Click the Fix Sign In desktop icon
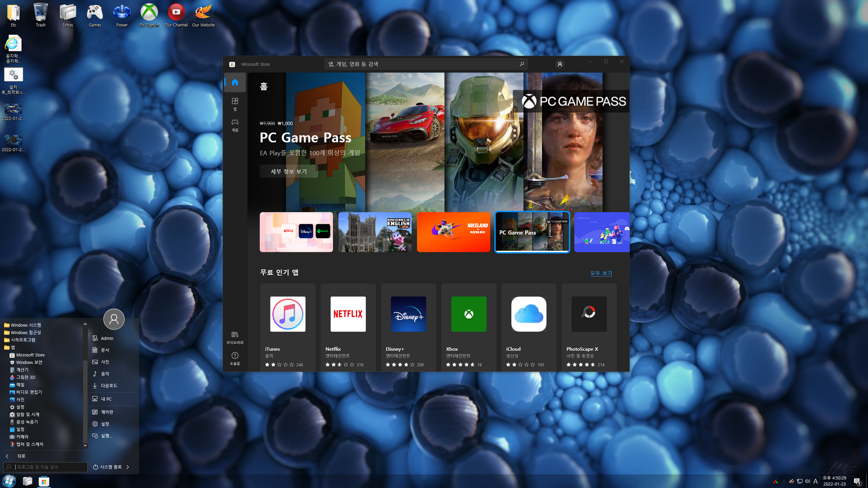The width and height of the screenshot is (868, 488). pyautogui.click(x=149, y=15)
